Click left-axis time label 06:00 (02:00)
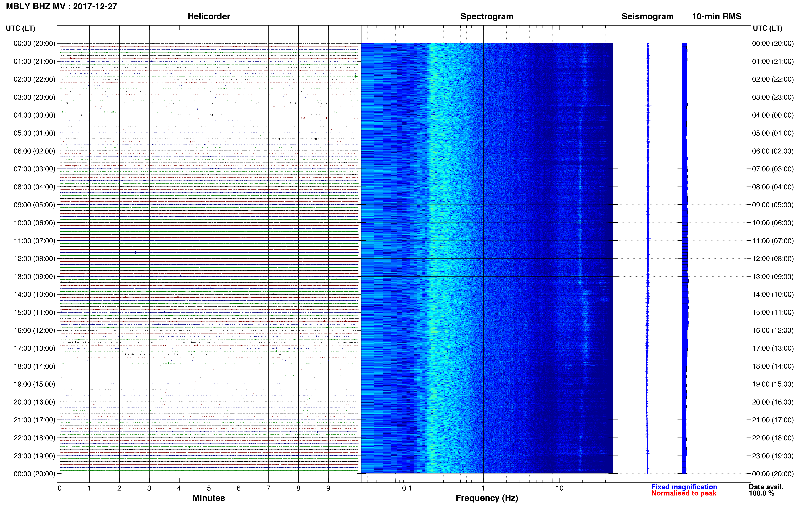 coord(34,151)
